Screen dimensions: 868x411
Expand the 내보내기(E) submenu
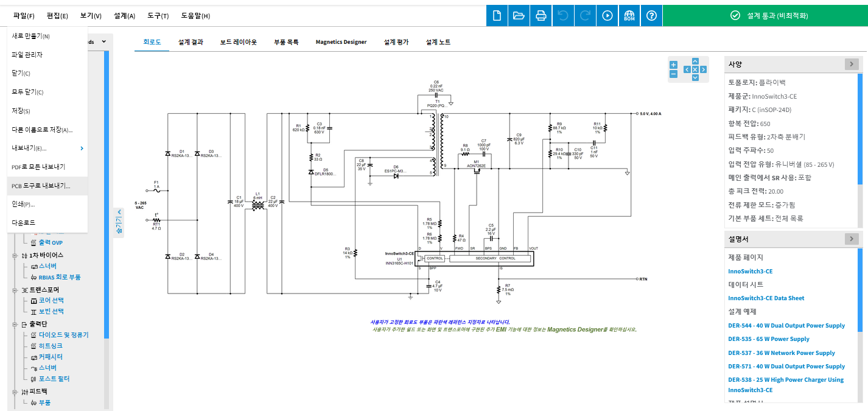[x=82, y=148]
